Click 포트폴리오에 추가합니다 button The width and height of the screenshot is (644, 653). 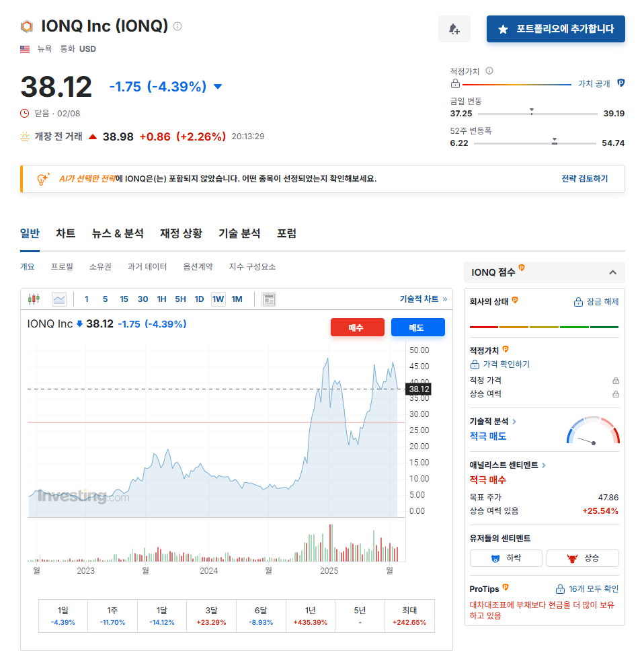pyautogui.click(x=556, y=29)
